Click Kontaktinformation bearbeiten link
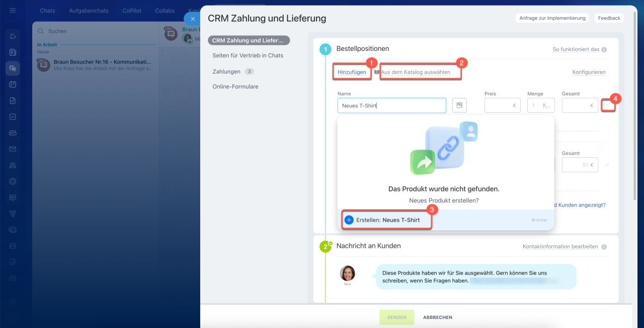The image size is (644, 328). [560, 247]
